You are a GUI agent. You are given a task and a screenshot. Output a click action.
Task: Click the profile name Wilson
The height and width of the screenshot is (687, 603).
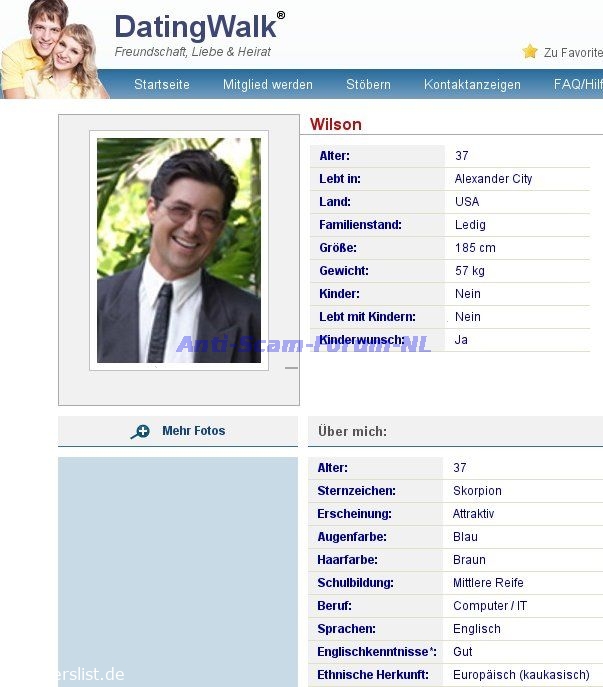pos(336,124)
